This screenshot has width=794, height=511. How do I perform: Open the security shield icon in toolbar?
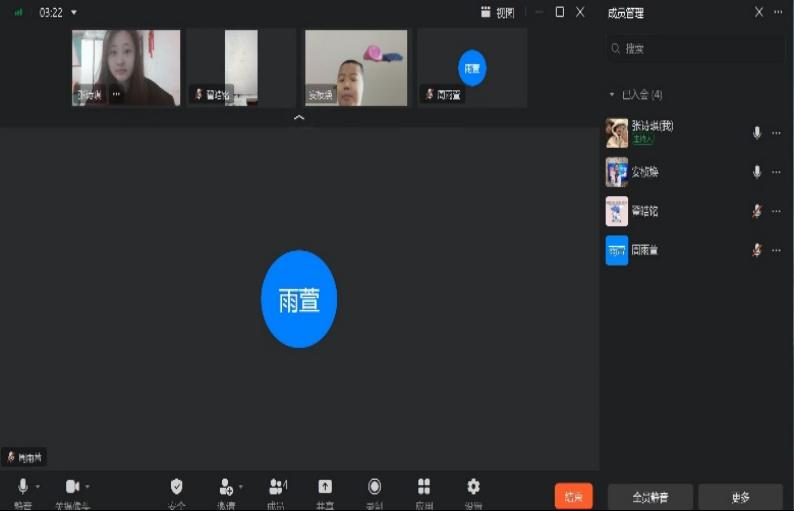click(x=177, y=487)
